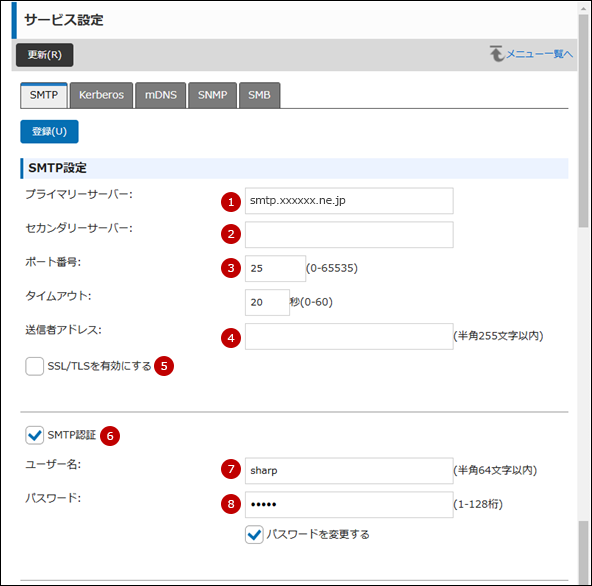
Task: Toggle the パスワードを変更する checkbox
Action: (254, 535)
